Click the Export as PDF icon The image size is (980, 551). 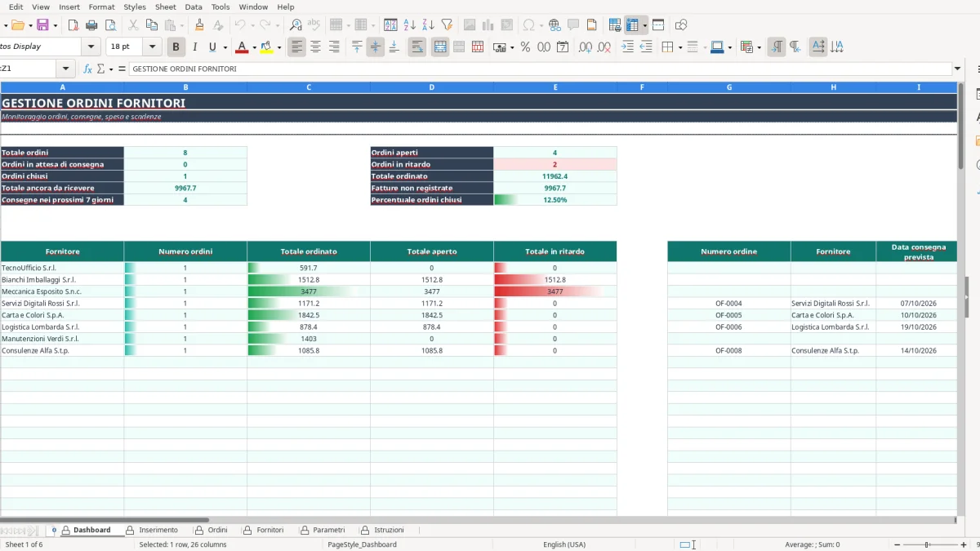tap(73, 25)
